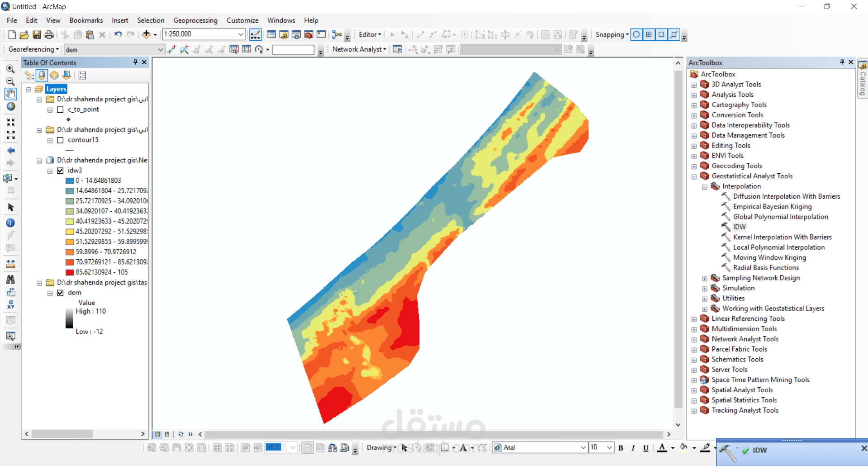Open the Find binoculars tool
Screen dimensions: 868x466
pos(11,279)
